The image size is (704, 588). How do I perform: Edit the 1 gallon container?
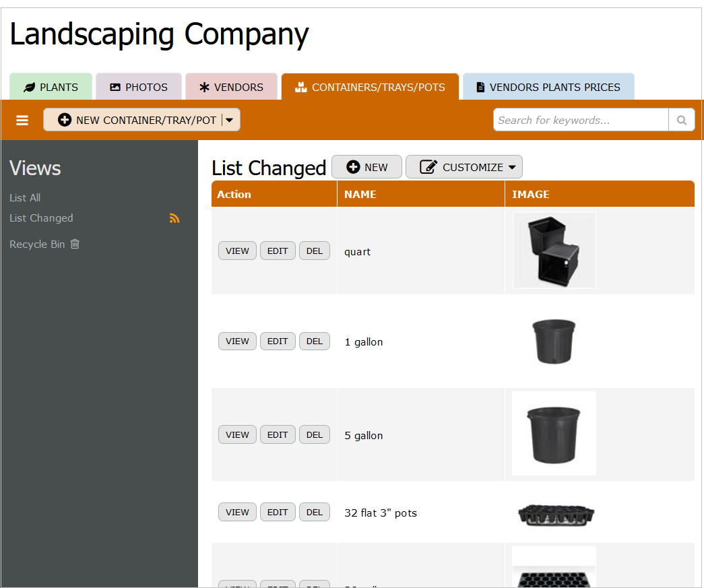[278, 341]
